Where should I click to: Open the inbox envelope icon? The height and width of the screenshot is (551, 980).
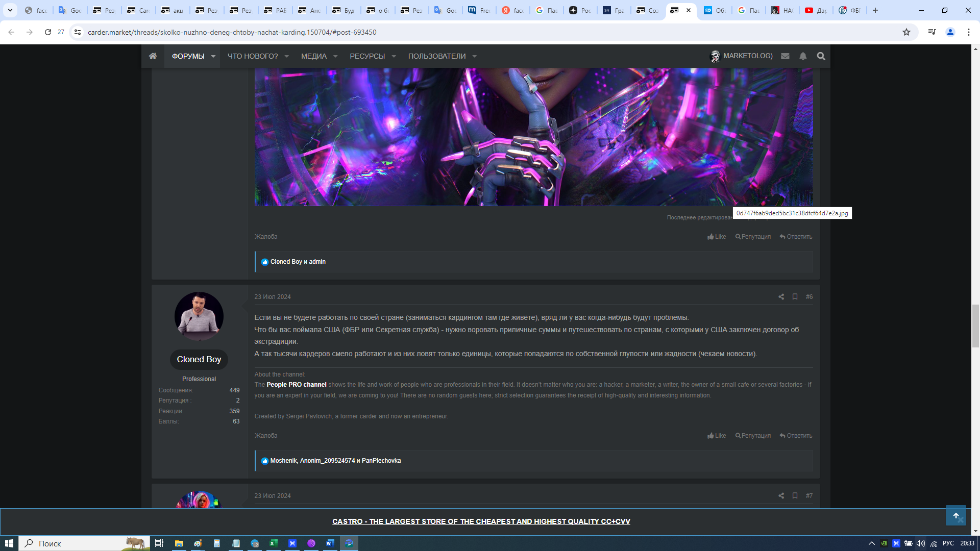(785, 56)
